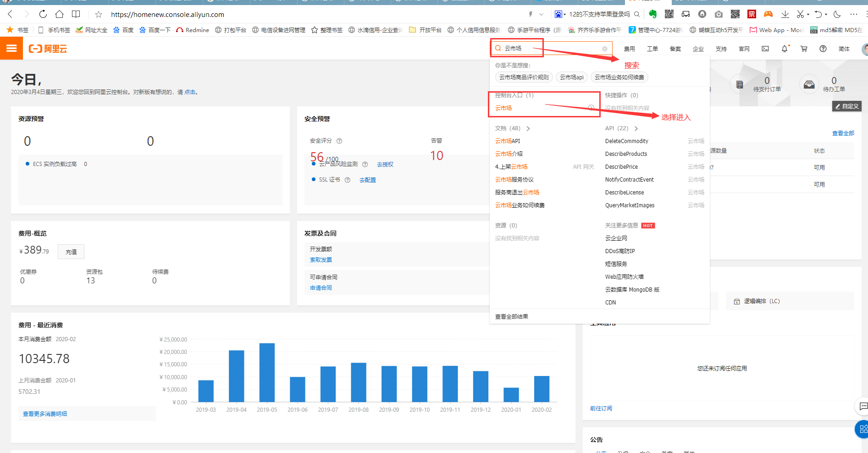Click the 云市场 search input field

coord(552,49)
